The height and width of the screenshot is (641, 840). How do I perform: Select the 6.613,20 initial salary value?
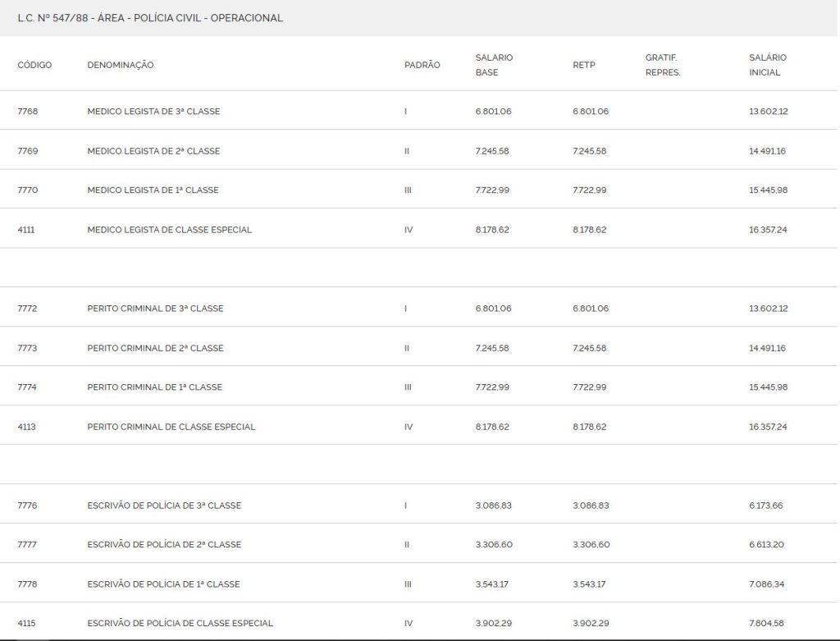click(767, 545)
